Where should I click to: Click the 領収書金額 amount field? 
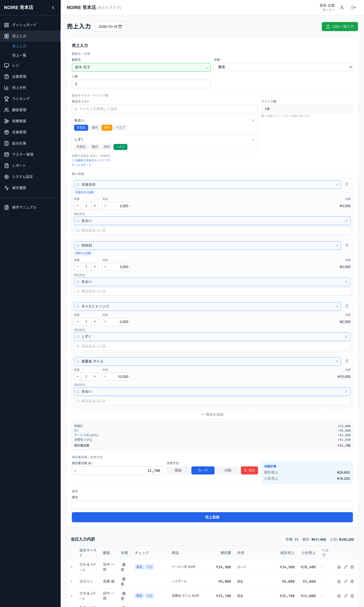118,471
